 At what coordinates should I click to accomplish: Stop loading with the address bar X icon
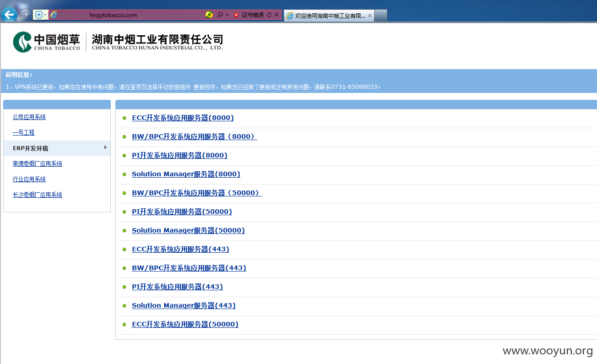pos(277,15)
